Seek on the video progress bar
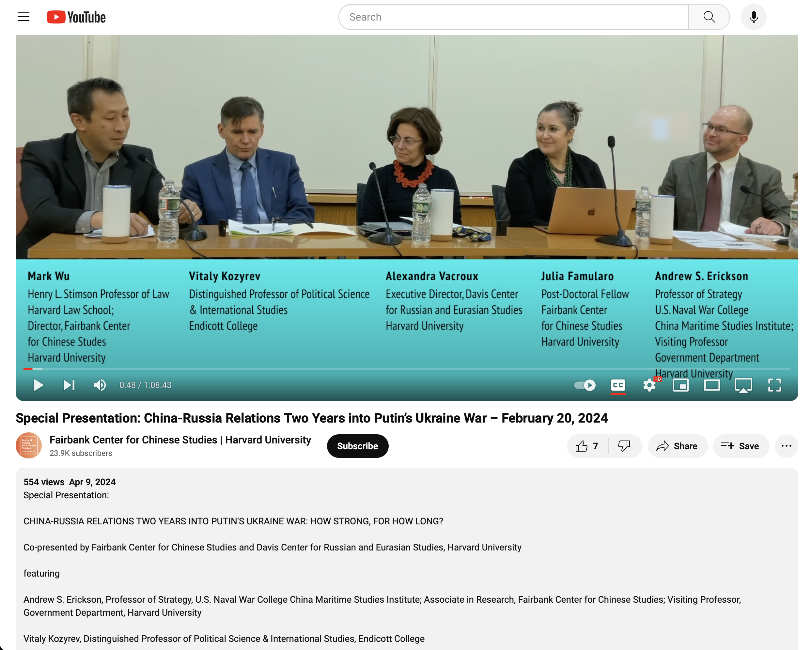Viewport: 812px width, 650px height. [x=407, y=368]
